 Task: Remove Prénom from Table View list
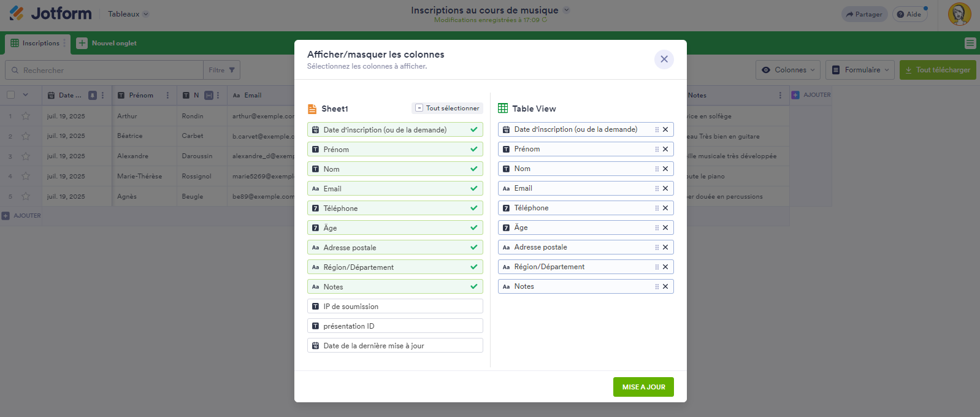click(x=665, y=149)
